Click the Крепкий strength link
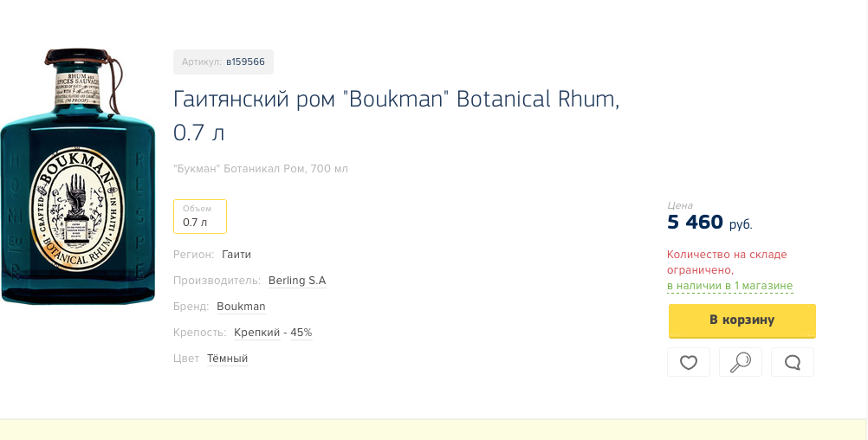The width and height of the screenshot is (868, 440). tap(257, 333)
